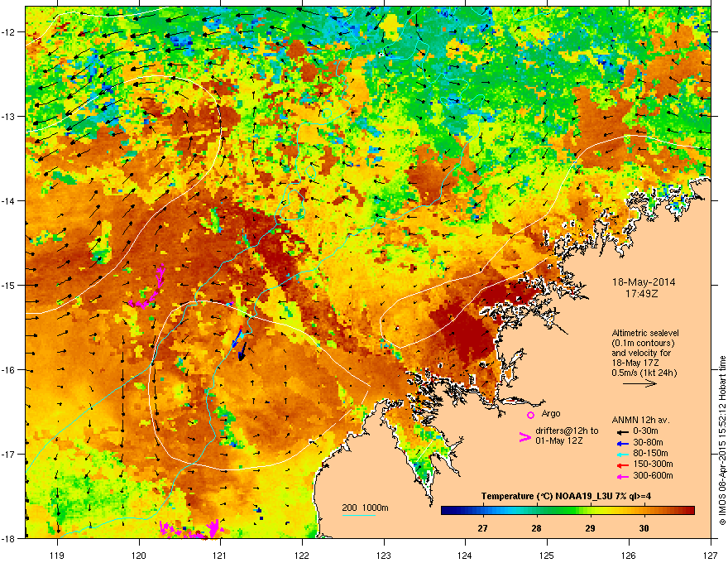Click the '17:49Z' time text
Image resolution: width=728 pixels, height=563 pixels.
pyautogui.click(x=644, y=294)
